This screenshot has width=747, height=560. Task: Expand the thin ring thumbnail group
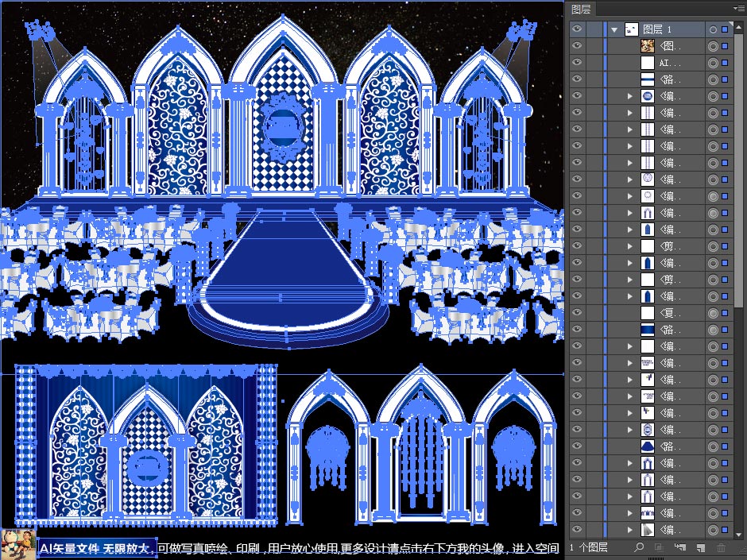tap(630, 196)
